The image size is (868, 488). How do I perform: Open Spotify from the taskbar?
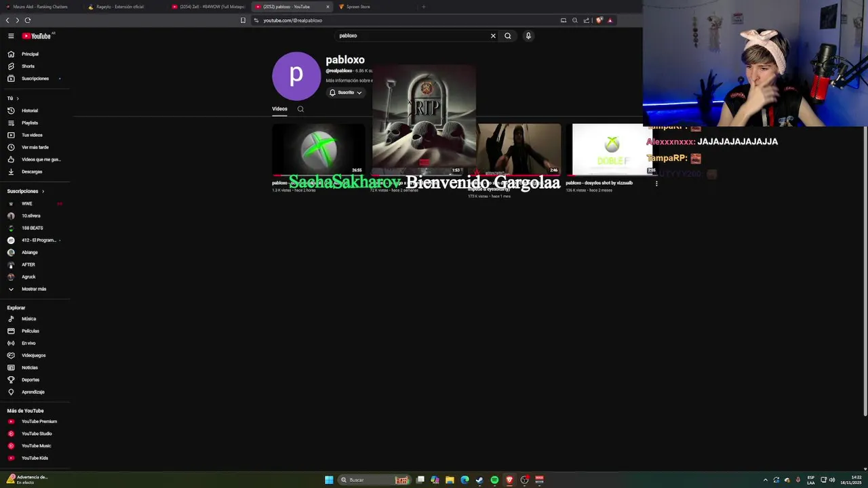pos(494,480)
